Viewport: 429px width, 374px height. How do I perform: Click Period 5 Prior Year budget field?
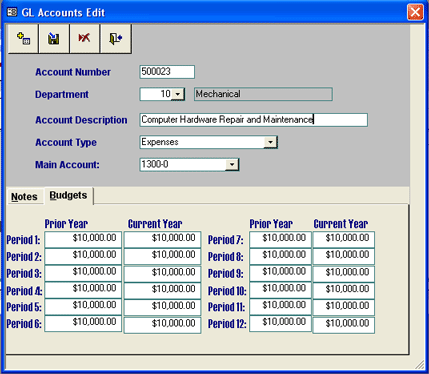click(83, 306)
